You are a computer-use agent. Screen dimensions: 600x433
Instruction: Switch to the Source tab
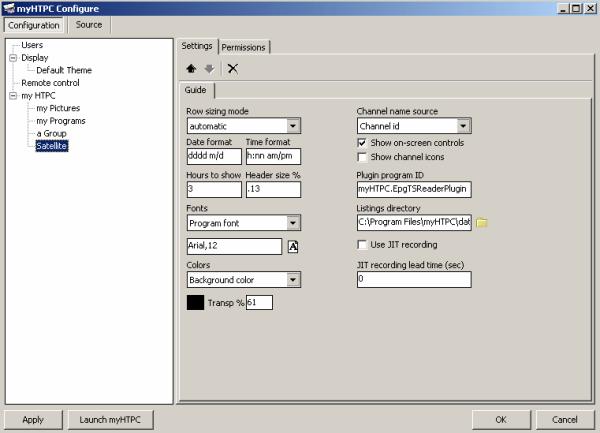[x=89, y=25]
